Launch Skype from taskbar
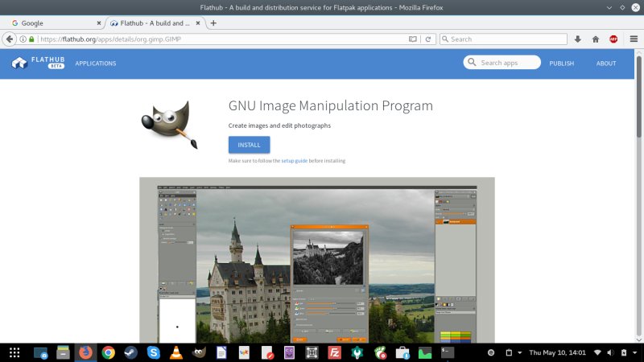 point(154,352)
